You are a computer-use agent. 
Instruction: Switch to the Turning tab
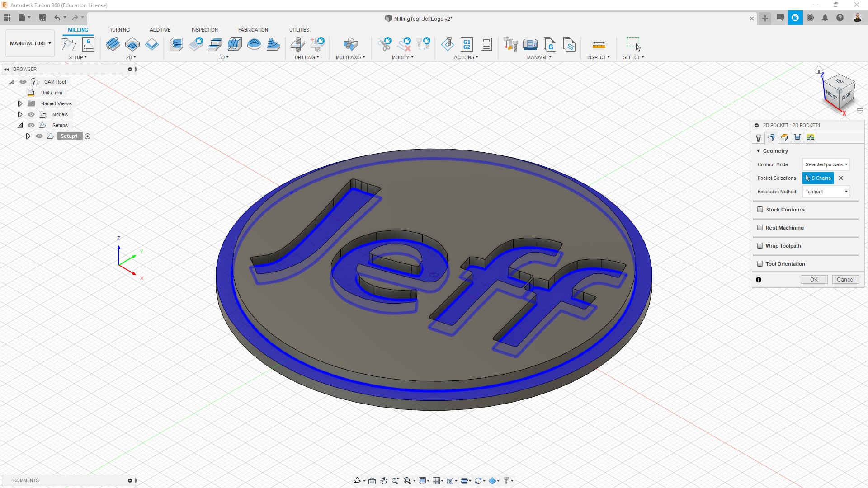[119, 30]
